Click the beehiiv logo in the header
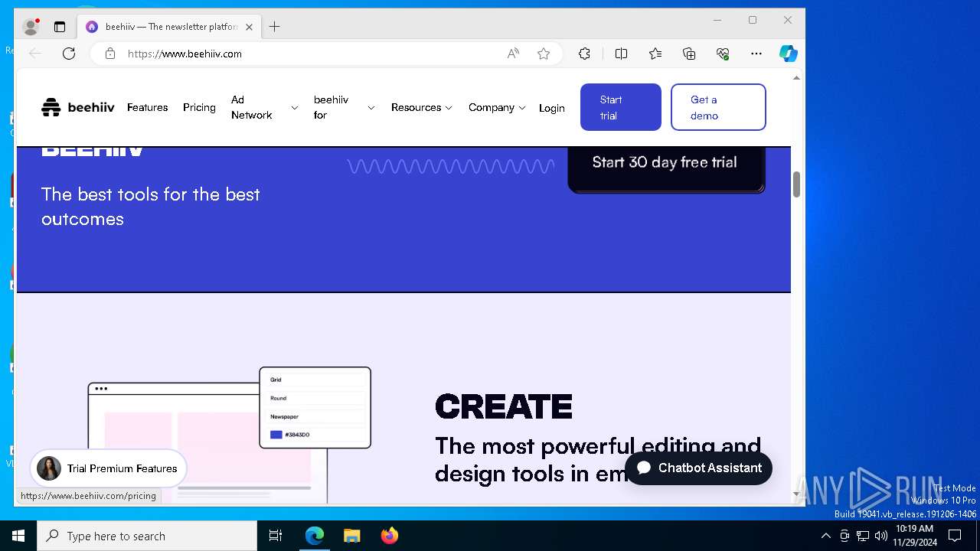This screenshot has width=980, height=551. click(x=78, y=107)
